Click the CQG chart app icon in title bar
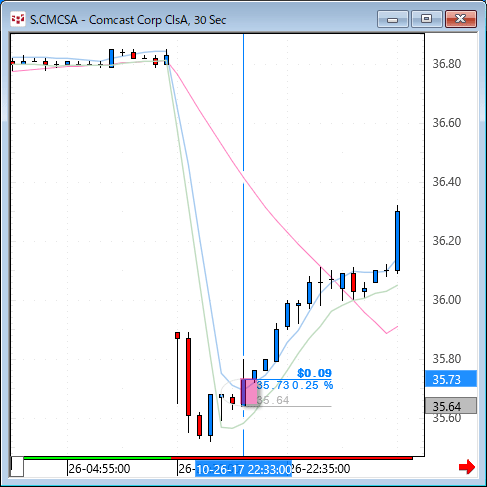 (18, 19)
